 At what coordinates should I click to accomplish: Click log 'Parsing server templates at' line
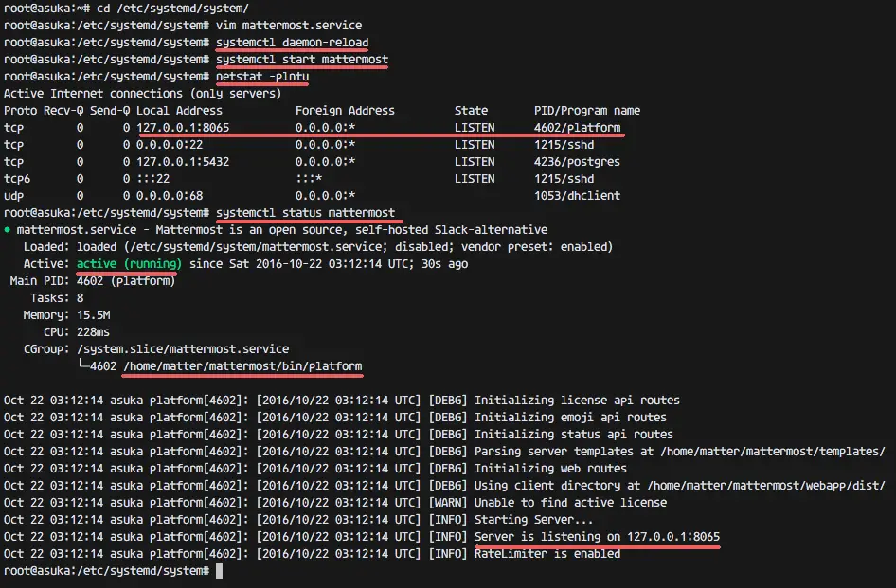click(x=680, y=452)
